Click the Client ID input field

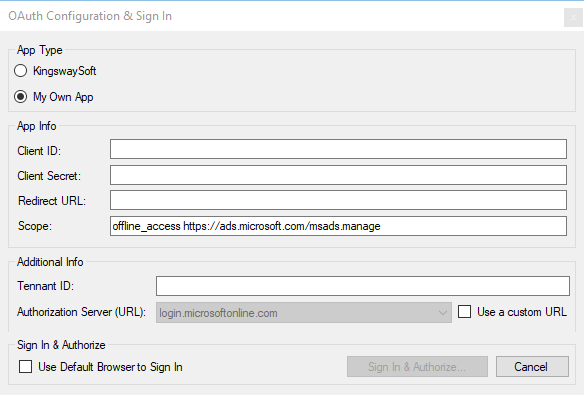click(338, 149)
